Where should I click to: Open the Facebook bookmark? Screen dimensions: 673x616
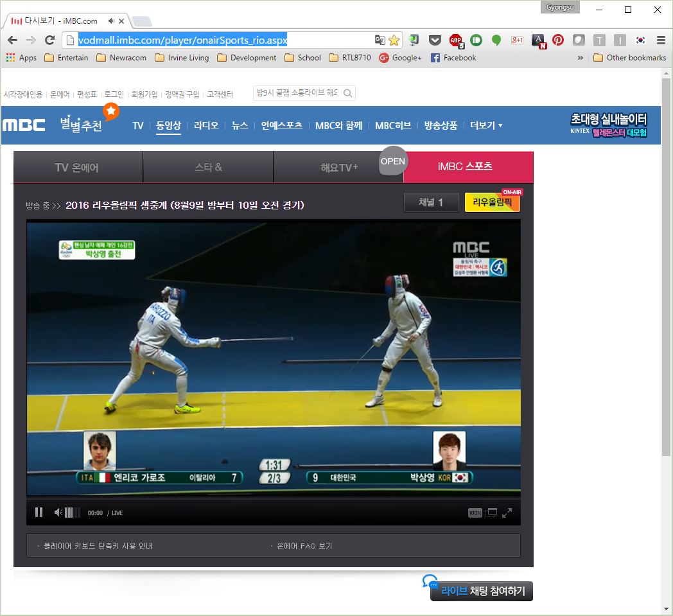point(453,58)
